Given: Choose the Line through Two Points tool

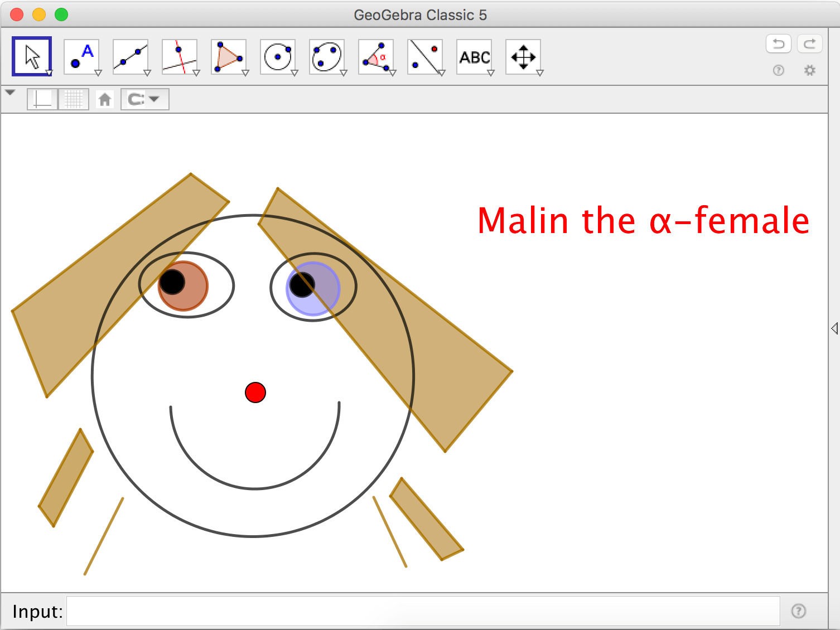Looking at the screenshot, I should point(131,56).
